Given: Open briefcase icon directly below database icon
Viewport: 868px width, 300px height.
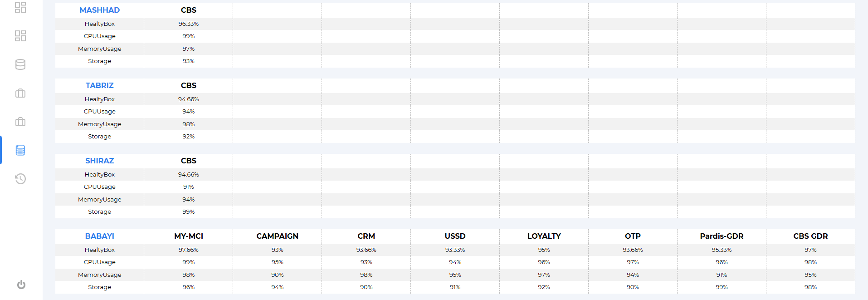Looking at the screenshot, I should pyautogui.click(x=20, y=93).
